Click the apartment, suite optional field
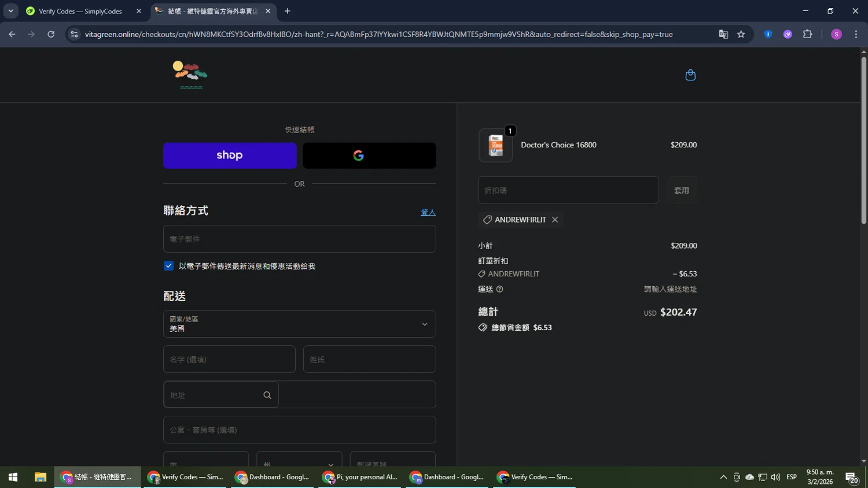The image size is (868, 488). click(299, 430)
